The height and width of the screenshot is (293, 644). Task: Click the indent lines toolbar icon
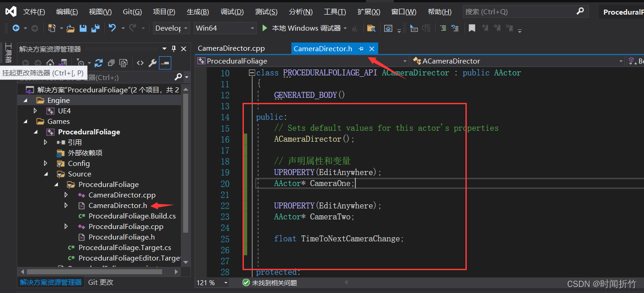(443, 28)
